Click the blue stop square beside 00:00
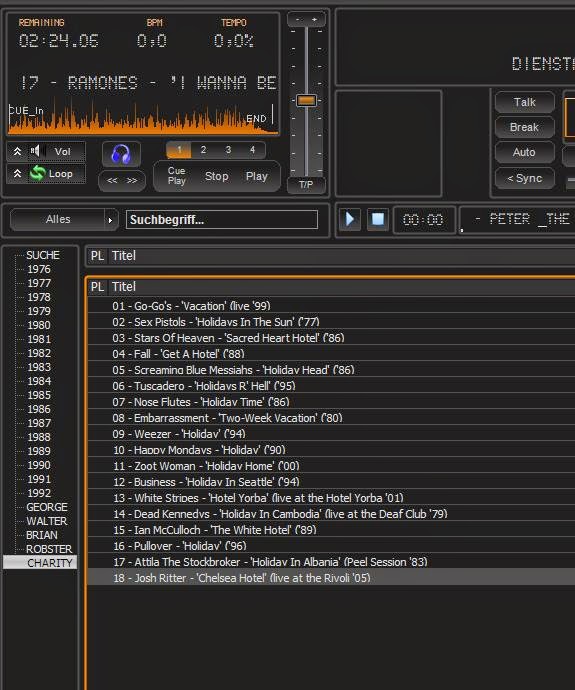The width and height of the screenshot is (575, 690). point(378,219)
